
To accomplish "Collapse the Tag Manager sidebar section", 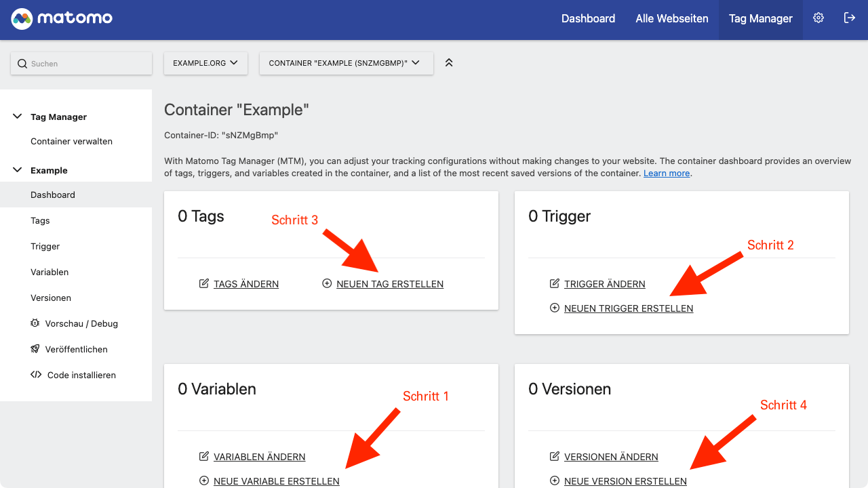I will (18, 117).
